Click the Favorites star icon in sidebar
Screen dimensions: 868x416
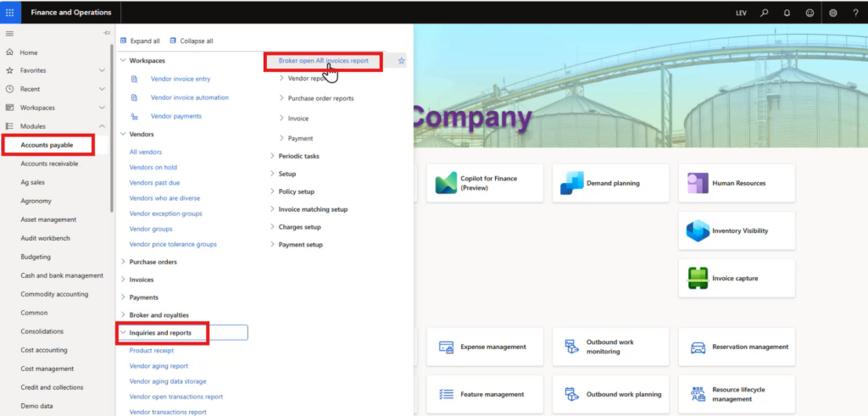[9, 70]
